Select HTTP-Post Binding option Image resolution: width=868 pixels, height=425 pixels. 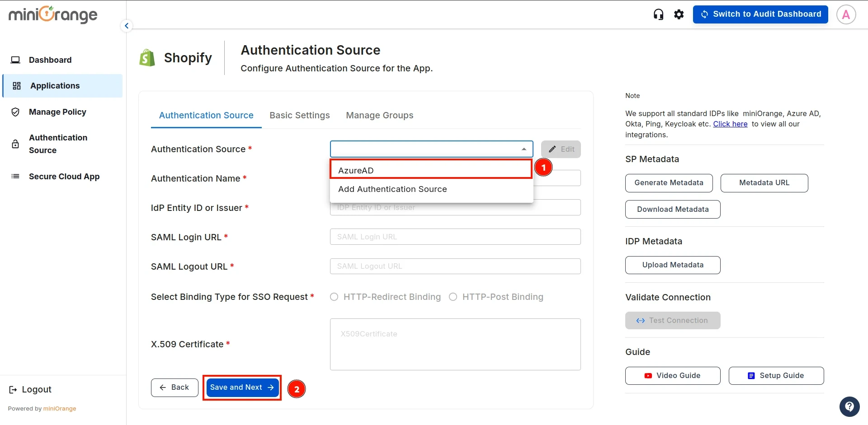coord(453,297)
